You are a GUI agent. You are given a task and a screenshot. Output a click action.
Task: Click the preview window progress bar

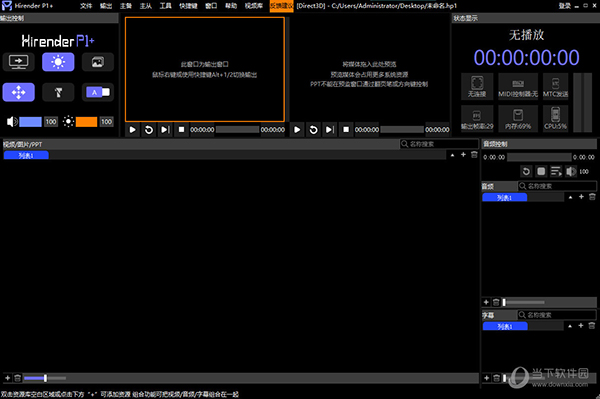tap(402, 130)
